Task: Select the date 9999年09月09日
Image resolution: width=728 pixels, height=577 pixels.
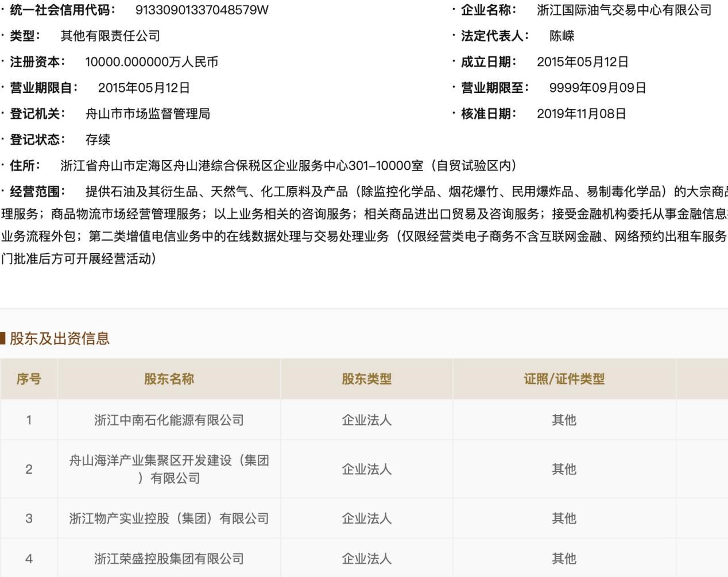Action: click(598, 87)
